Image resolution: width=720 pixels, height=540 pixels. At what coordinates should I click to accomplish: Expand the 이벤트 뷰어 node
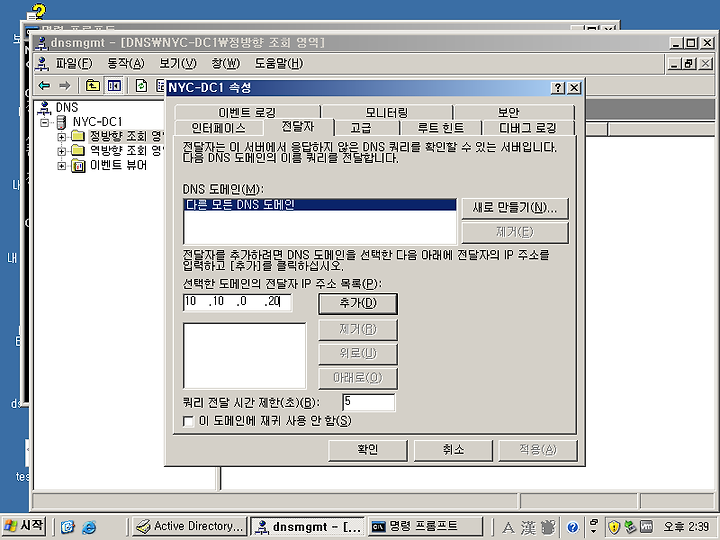pos(62,165)
